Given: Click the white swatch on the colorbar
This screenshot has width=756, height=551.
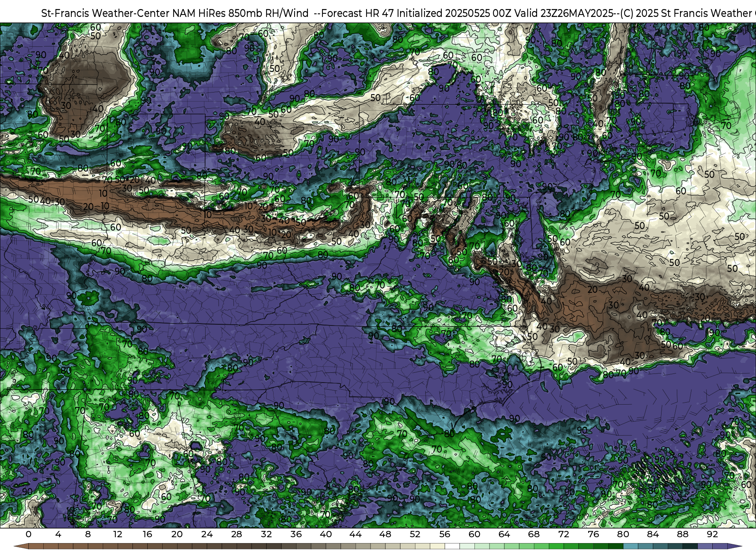Looking at the screenshot, I should pyautogui.click(x=452, y=546).
